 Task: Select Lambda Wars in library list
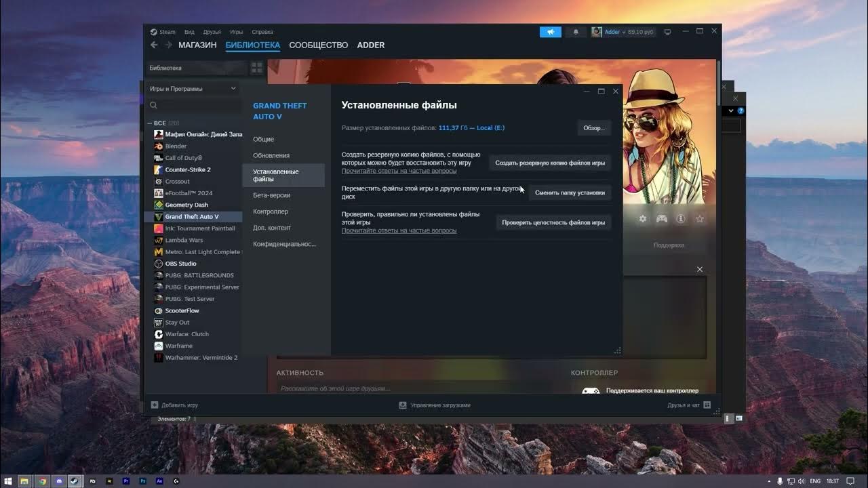(179, 240)
